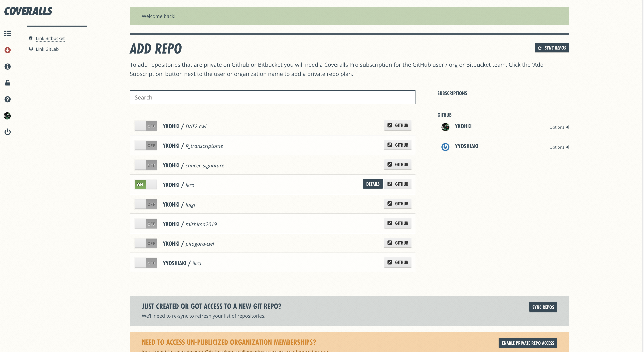Click the YYOSHIAKI avatar under subscriptions
644x352 pixels.
(445, 147)
